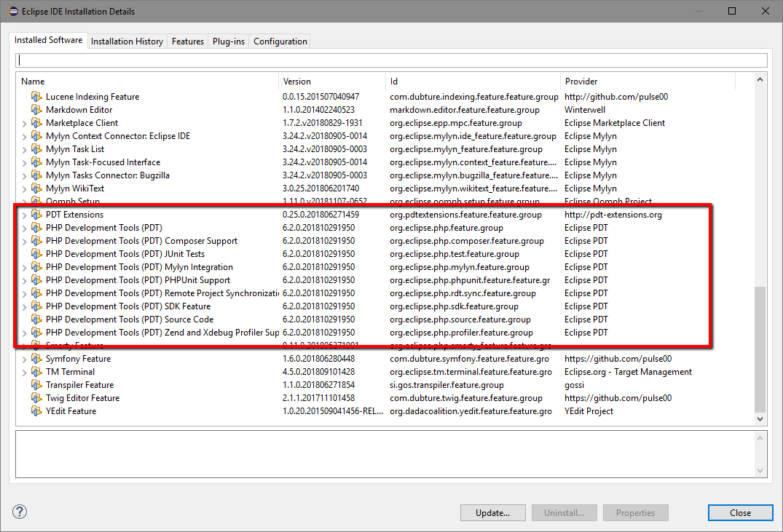Click the PDT Extensions feature icon

(36, 215)
